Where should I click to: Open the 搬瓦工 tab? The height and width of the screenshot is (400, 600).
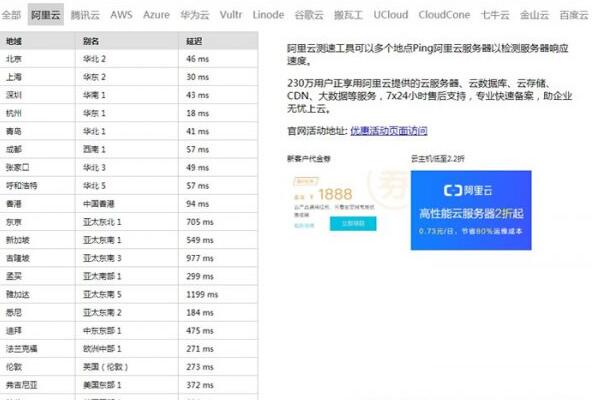point(348,15)
